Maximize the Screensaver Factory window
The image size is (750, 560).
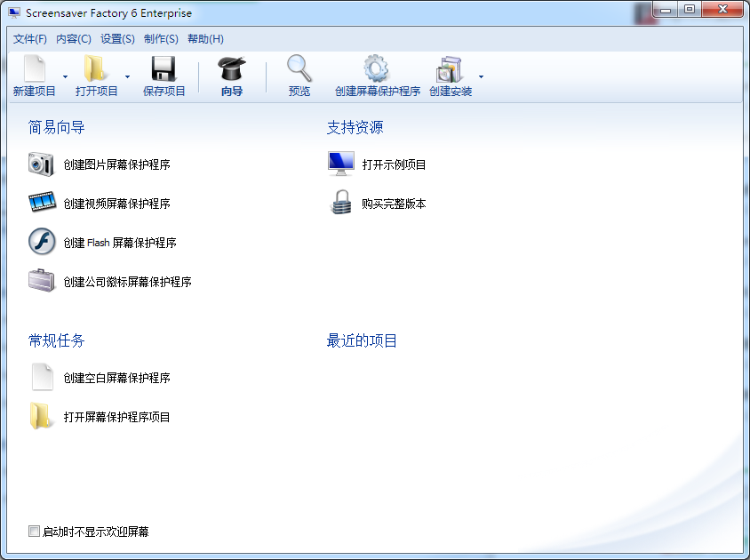tap(690, 10)
